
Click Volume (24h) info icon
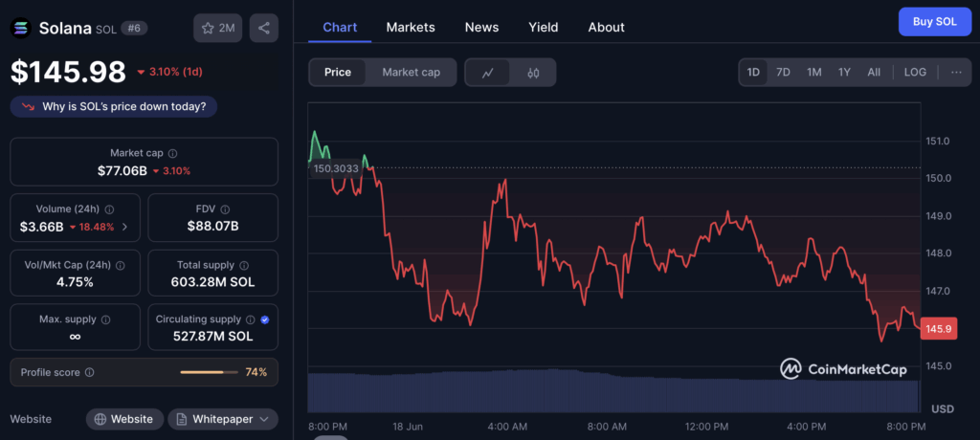coord(109,209)
